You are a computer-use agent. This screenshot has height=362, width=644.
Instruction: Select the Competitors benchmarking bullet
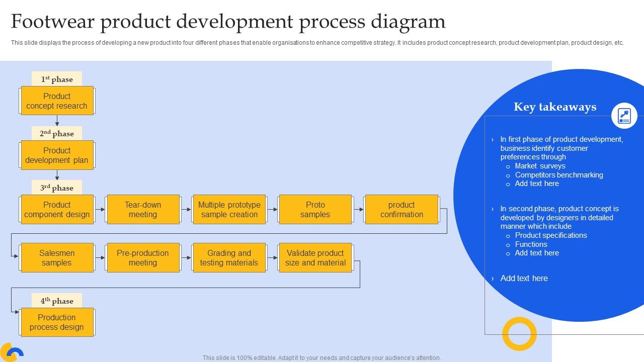[x=559, y=175]
